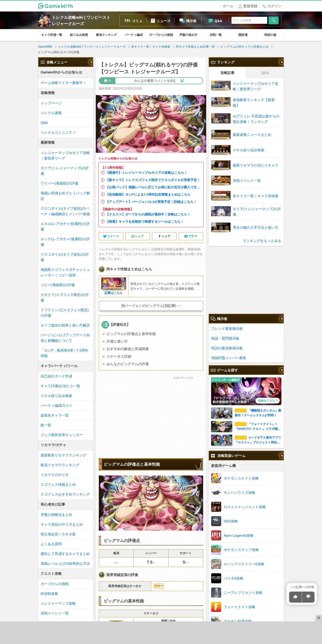
Task: Select the 最強ランキング nav item
Action: tap(106, 35)
